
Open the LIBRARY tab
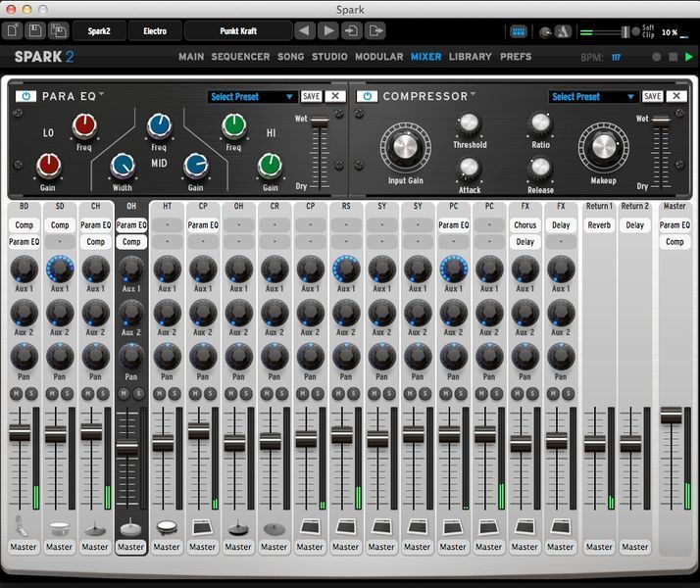[471, 57]
